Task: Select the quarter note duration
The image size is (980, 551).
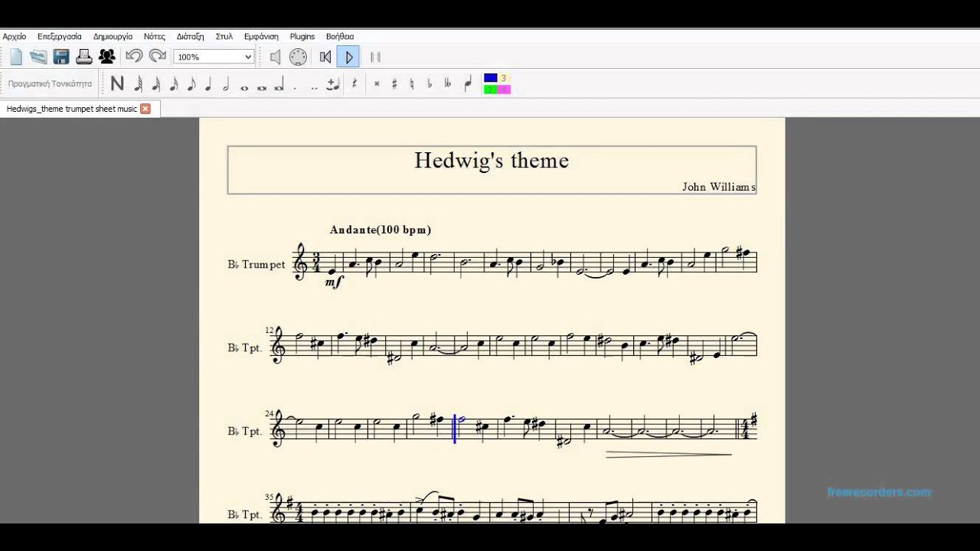Action: [208, 84]
